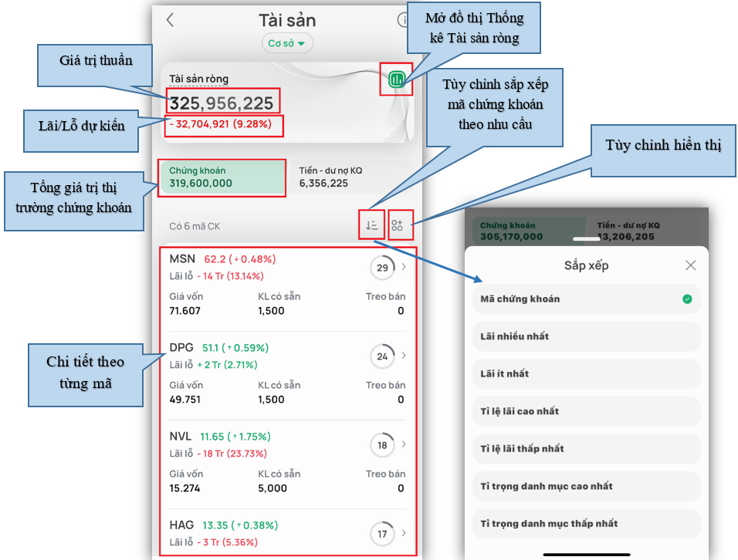Click the MSN portfolio weight ring 29
The image size is (738, 560).
[x=382, y=268]
